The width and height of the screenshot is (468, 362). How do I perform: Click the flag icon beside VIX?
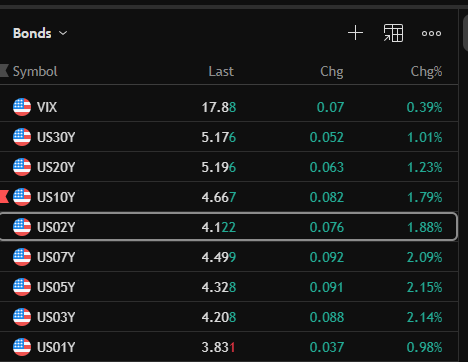(x=22, y=107)
